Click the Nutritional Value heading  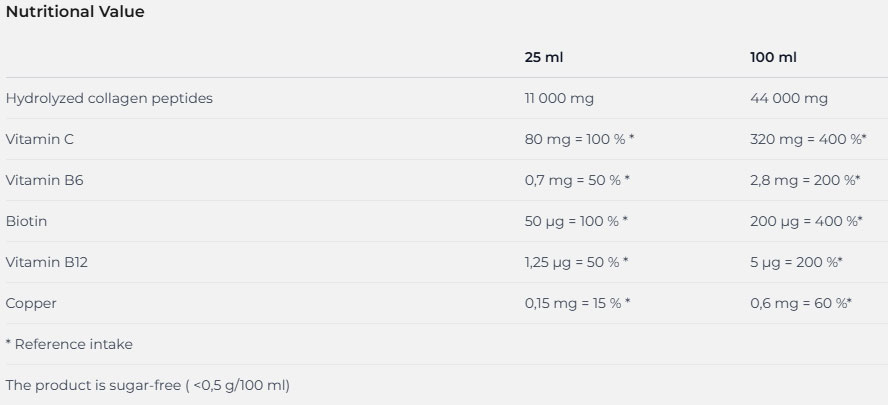pyautogui.click(x=75, y=12)
